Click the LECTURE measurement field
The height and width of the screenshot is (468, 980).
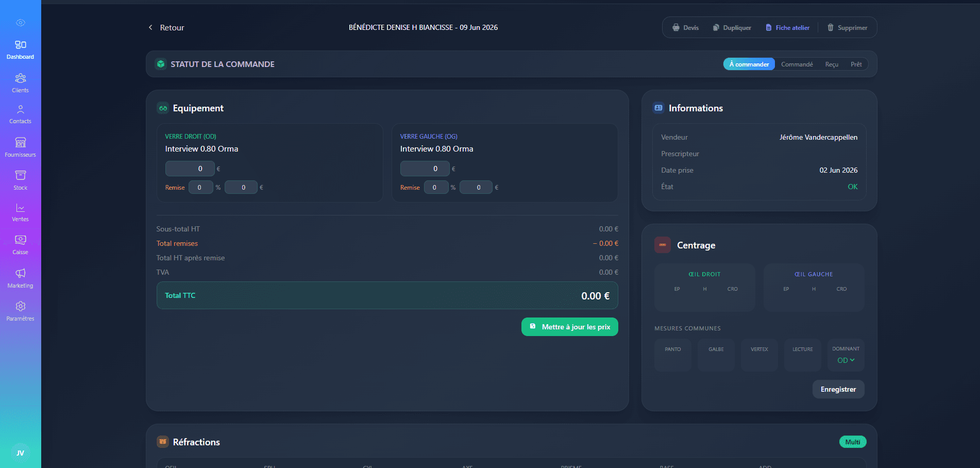[803, 355]
